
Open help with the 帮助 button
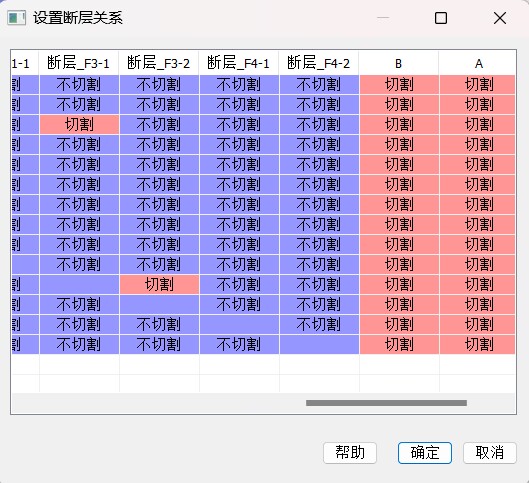click(x=350, y=453)
